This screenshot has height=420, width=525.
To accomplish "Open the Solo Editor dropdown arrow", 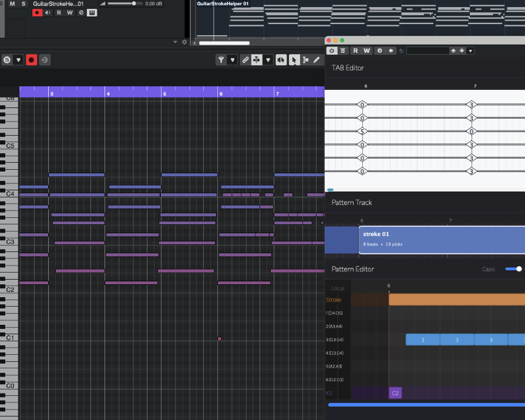I will pyautogui.click(x=19, y=60).
